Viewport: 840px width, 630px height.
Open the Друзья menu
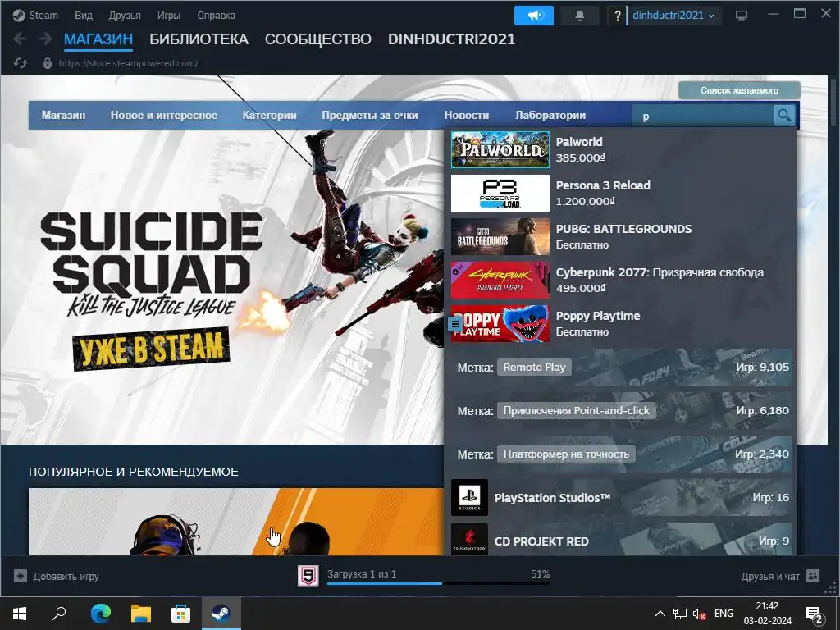pos(125,16)
